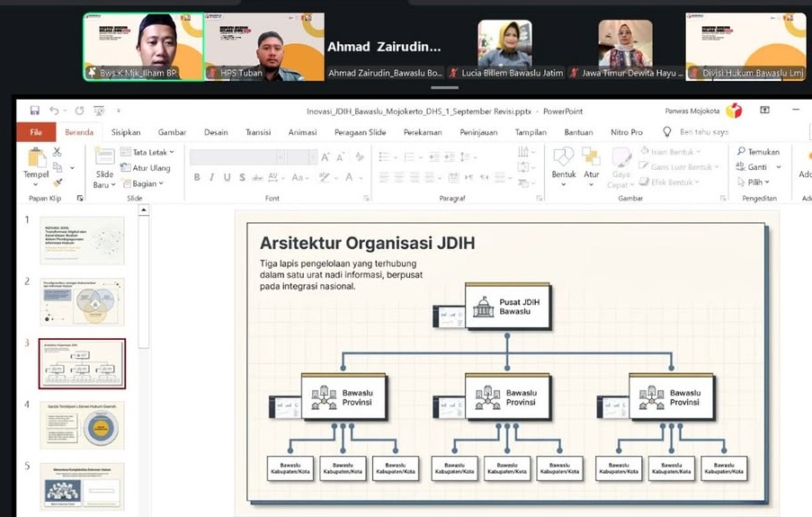Switch to the Sisipkan tab
This screenshot has height=517, width=812.
126,132
